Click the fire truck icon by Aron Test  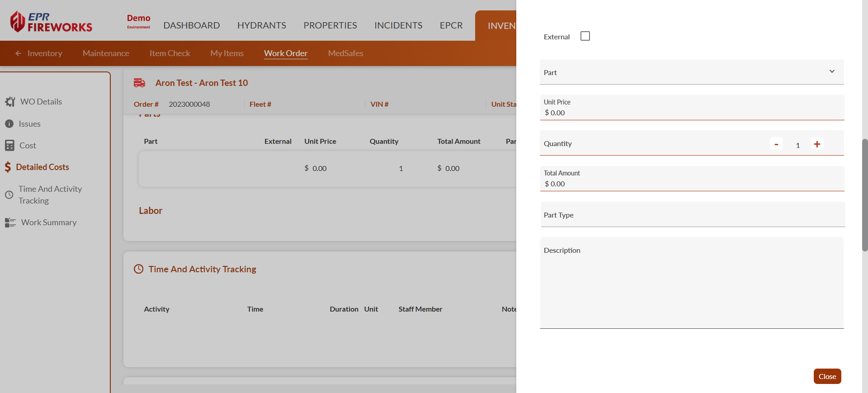[x=139, y=83]
